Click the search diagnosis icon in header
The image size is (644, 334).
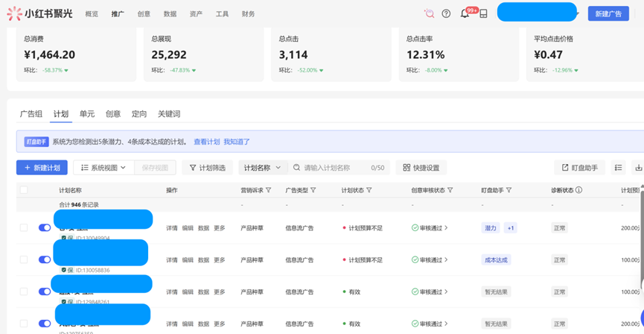point(429,13)
